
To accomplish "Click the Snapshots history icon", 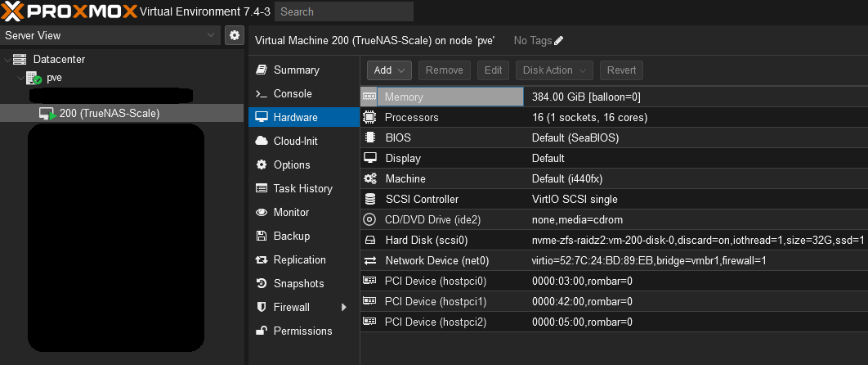I will (262, 284).
